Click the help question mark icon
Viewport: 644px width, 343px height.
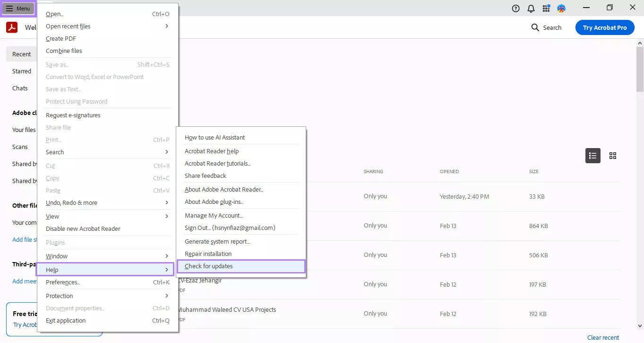point(515,8)
